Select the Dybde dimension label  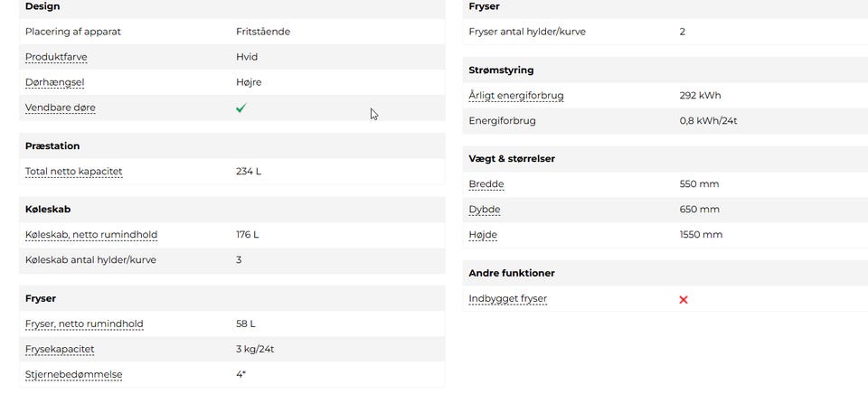tap(485, 210)
